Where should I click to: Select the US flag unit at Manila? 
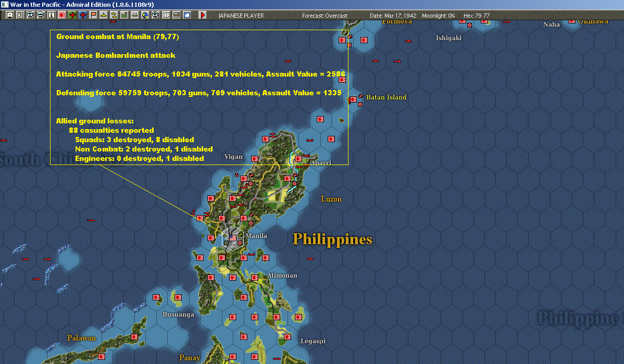point(233,238)
